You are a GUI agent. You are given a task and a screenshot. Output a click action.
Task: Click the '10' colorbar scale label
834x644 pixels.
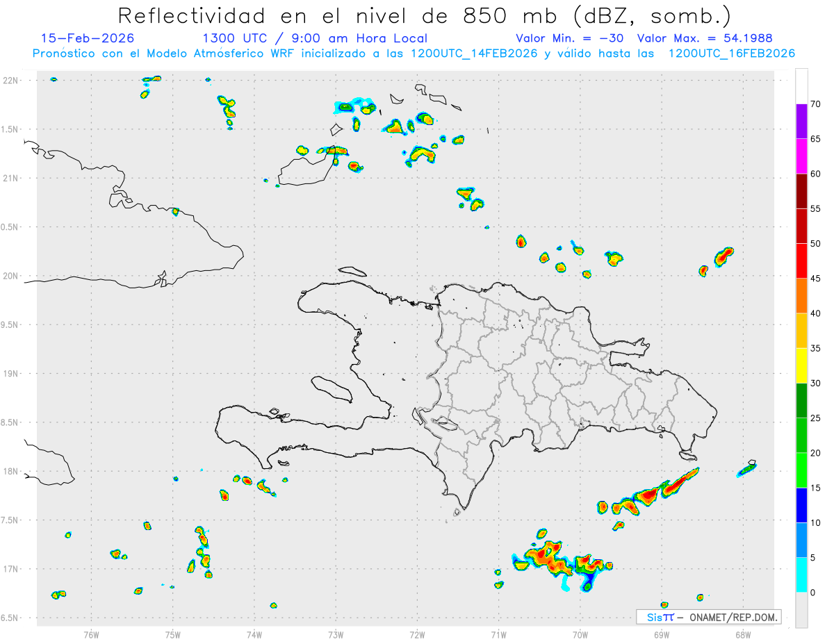pyautogui.click(x=816, y=522)
